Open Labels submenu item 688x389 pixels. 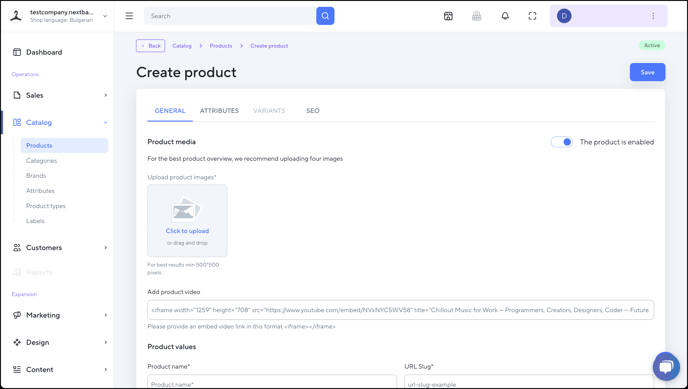35,221
